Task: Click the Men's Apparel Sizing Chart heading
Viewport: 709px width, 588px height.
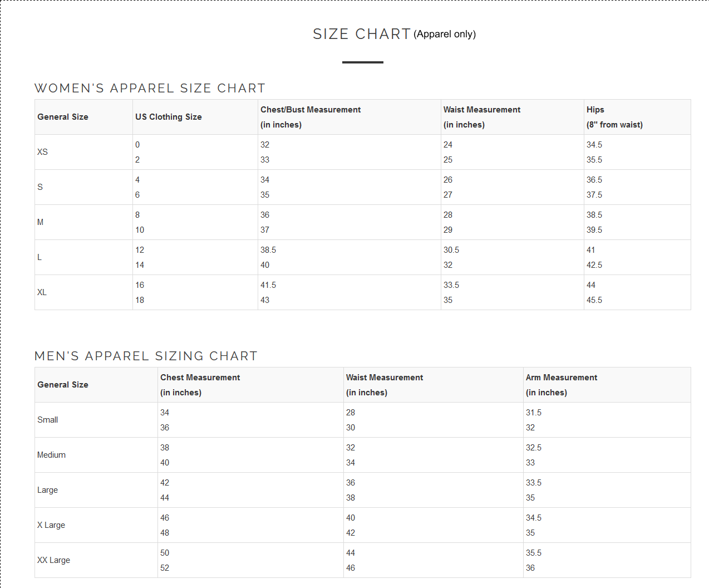Action: click(146, 356)
